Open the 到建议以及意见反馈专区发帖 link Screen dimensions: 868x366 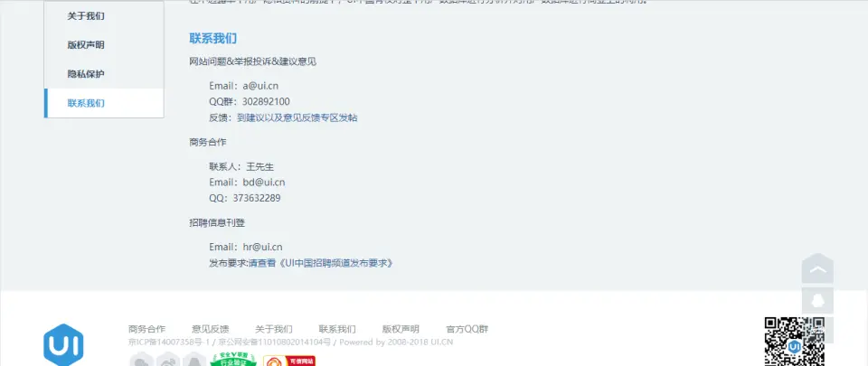point(297,117)
